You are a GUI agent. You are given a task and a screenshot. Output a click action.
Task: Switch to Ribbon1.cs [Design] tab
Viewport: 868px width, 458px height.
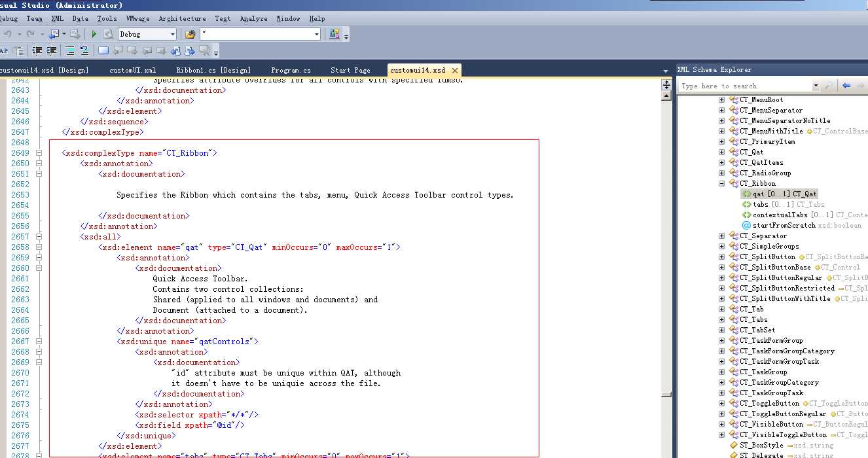coord(213,70)
